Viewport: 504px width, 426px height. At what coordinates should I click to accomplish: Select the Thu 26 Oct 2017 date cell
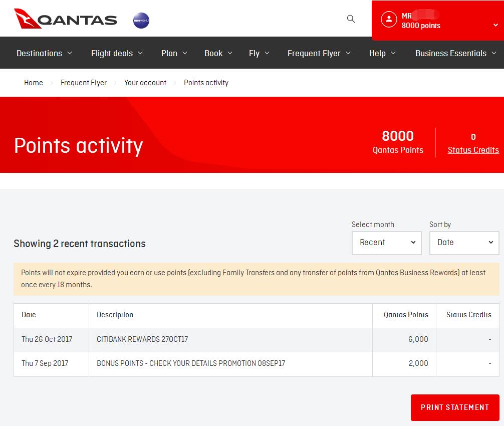click(47, 339)
